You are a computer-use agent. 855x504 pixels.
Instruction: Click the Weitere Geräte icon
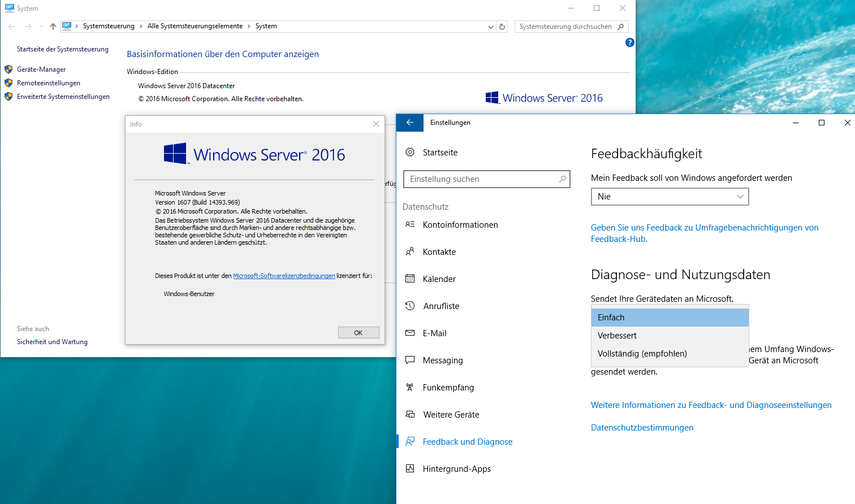coord(410,414)
